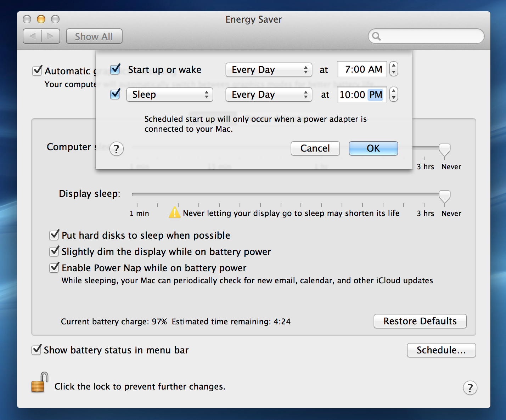Click Restore Defaults button
The image size is (506, 420).
(420, 321)
